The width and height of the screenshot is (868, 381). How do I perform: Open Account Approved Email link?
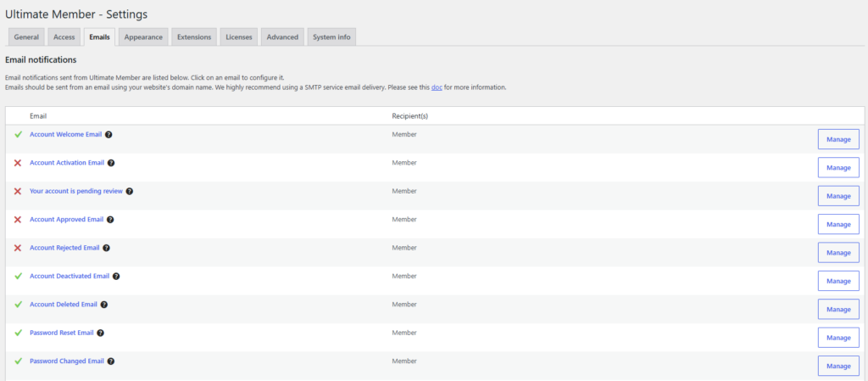click(x=66, y=219)
